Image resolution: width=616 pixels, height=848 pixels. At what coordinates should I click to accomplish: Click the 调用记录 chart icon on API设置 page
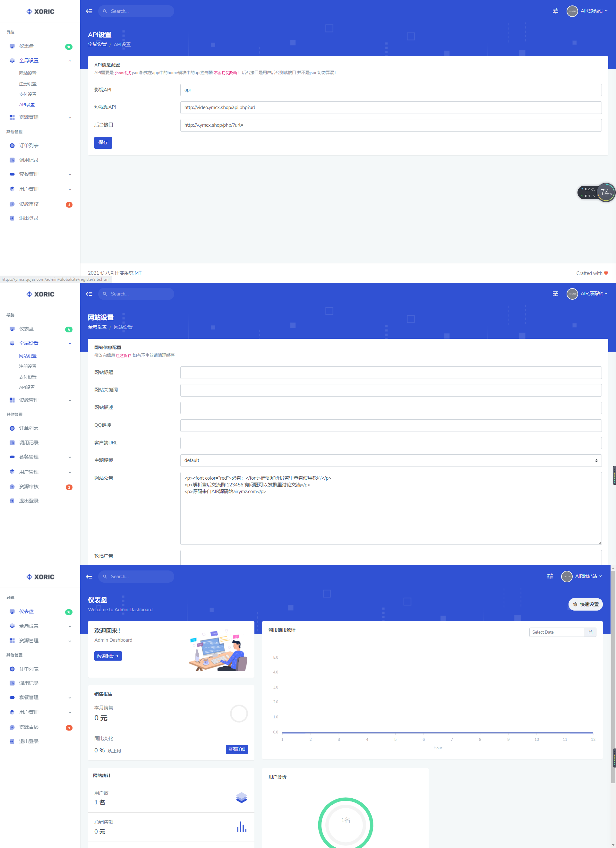click(12, 160)
